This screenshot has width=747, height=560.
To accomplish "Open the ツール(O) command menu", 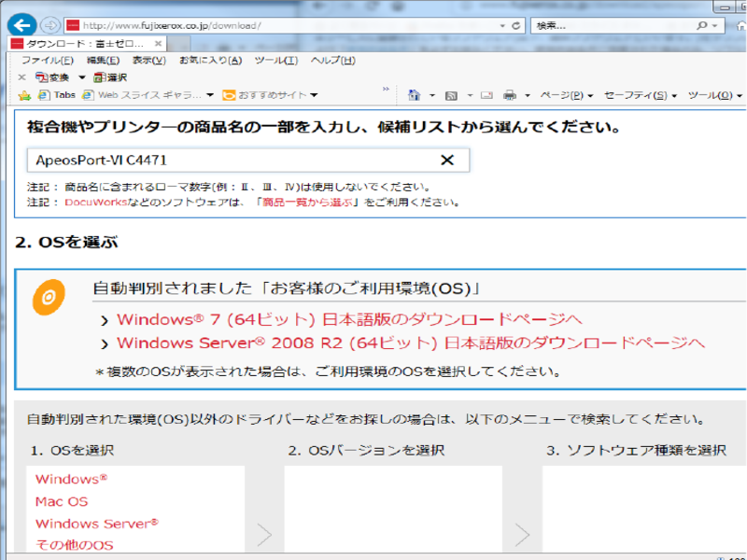I will click(x=715, y=95).
